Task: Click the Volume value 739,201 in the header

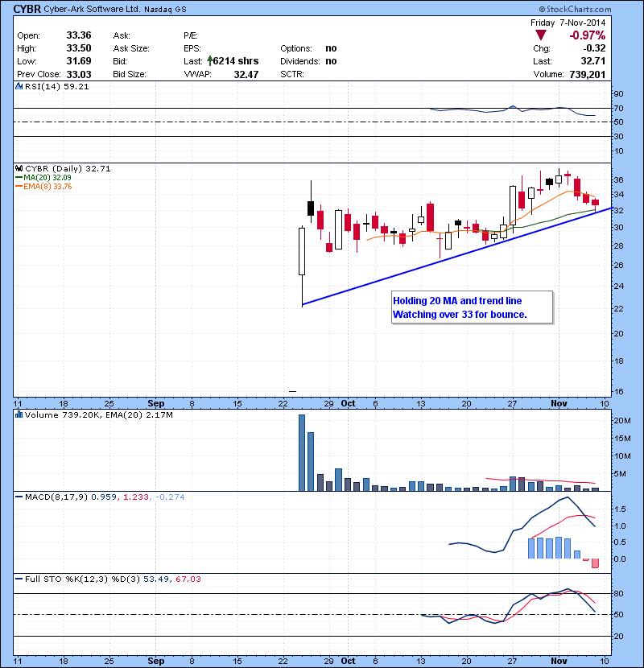Action: (588, 75)
